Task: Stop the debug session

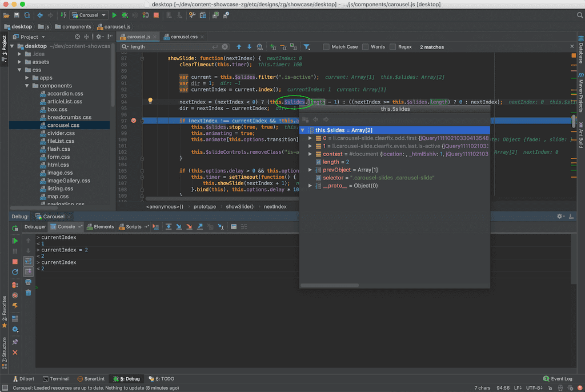Action: [x=15, y=261]
